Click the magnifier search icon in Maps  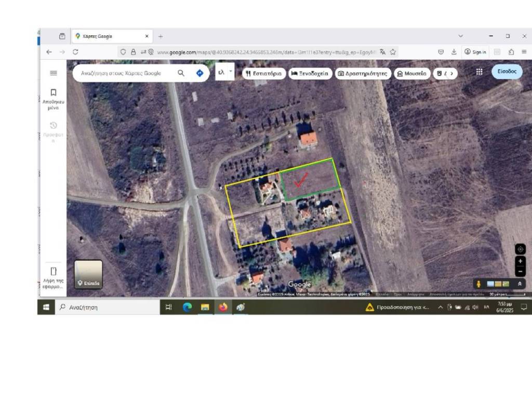click(x=181, y=73)
